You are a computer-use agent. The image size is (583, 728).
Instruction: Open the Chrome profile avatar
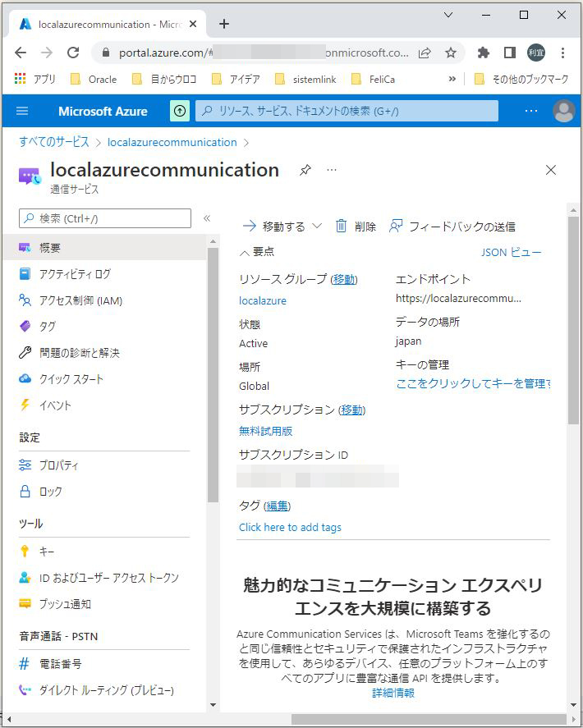coord(535,53)
